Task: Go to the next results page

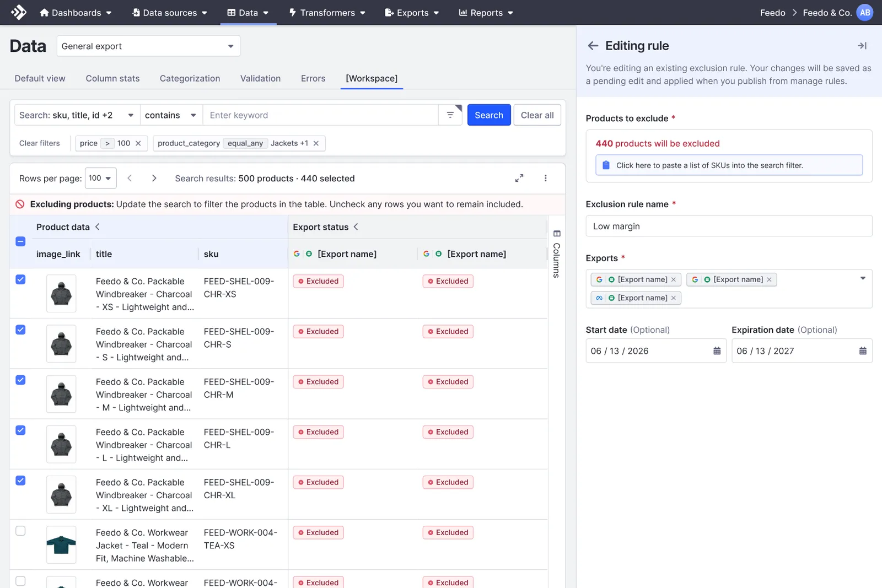Action: 154,178
